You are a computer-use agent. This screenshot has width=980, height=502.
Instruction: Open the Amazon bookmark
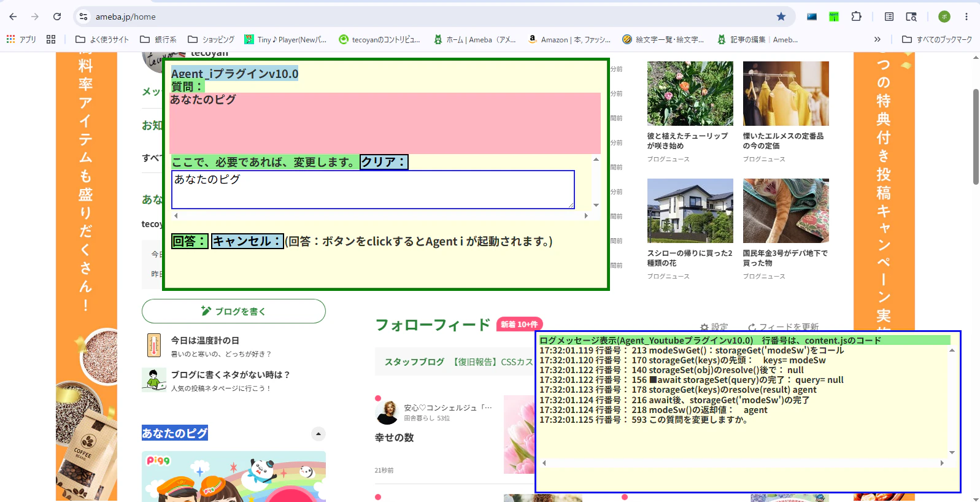click(x=569, y=39)
